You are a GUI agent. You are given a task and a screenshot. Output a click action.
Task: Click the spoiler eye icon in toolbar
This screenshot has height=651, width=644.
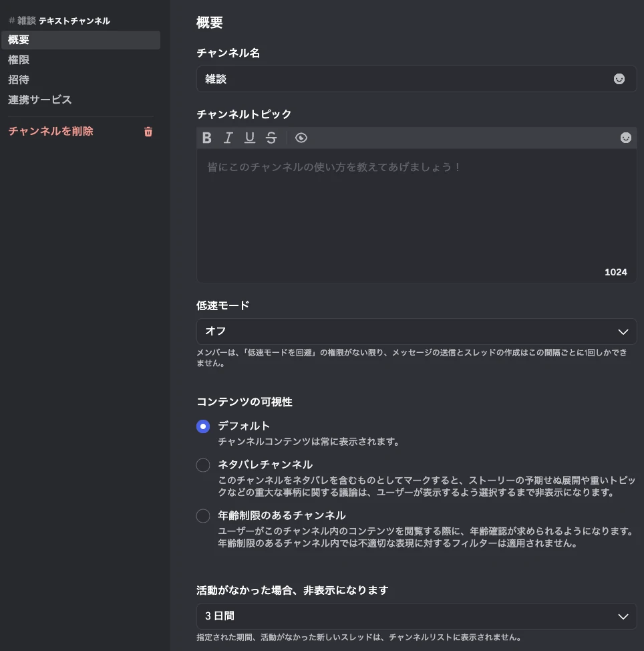coord(301,138)
